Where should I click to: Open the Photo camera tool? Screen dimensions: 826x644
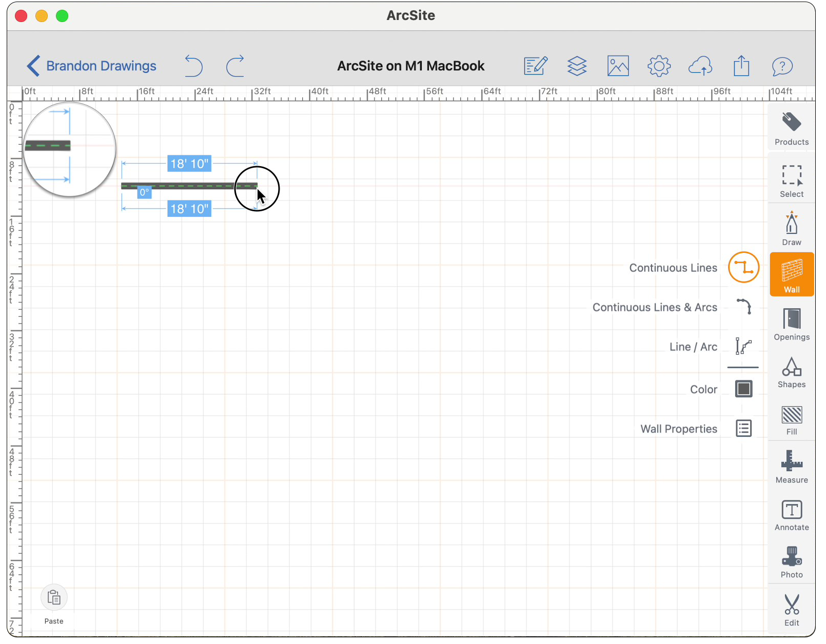[792, 562]
